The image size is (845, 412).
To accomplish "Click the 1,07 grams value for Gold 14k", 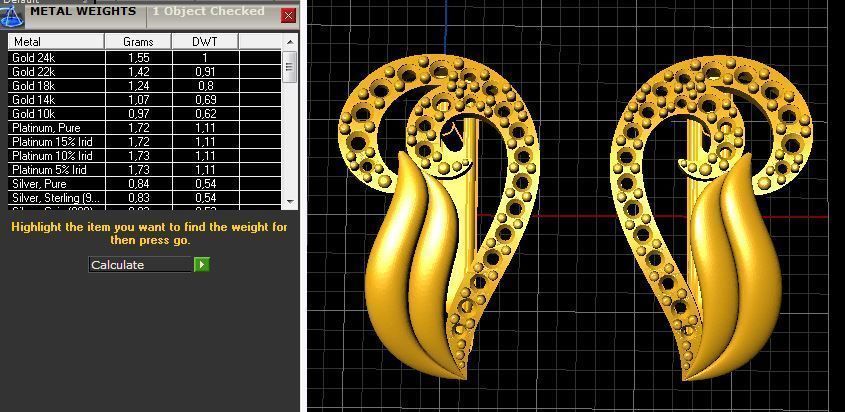I will pos(139,100).
